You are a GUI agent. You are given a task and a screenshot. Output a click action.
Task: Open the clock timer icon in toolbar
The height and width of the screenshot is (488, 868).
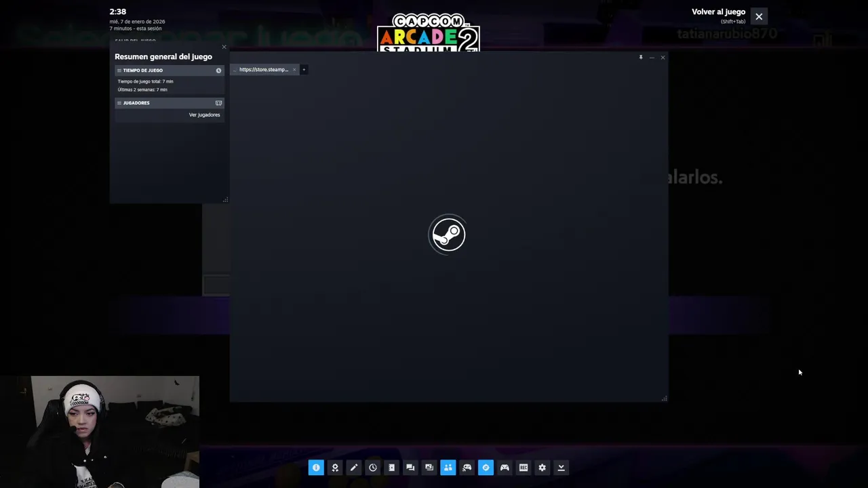(x=373, y=468)
